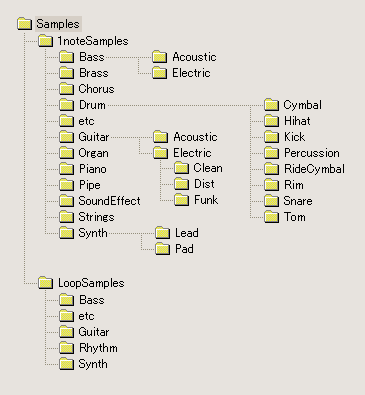
Task: Open the 1noteSamples folder icon
Action: [45, 41]
